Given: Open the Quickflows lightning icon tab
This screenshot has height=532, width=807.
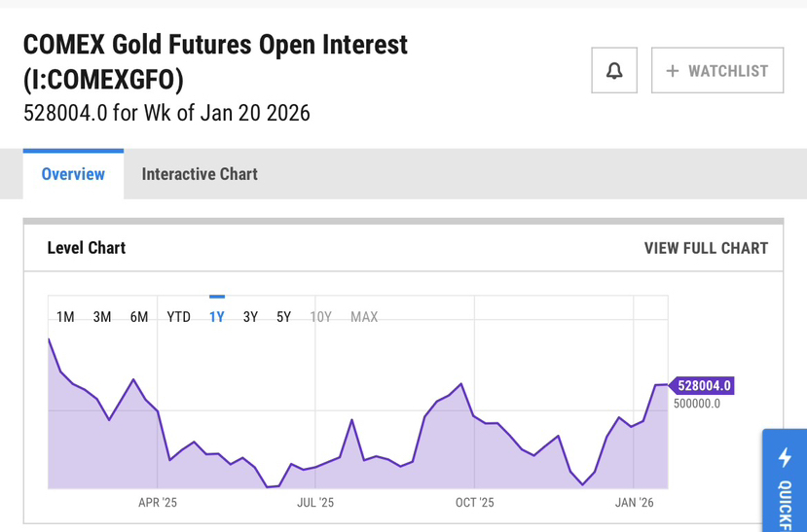Looking at the screenshot, I should (785, 480).
